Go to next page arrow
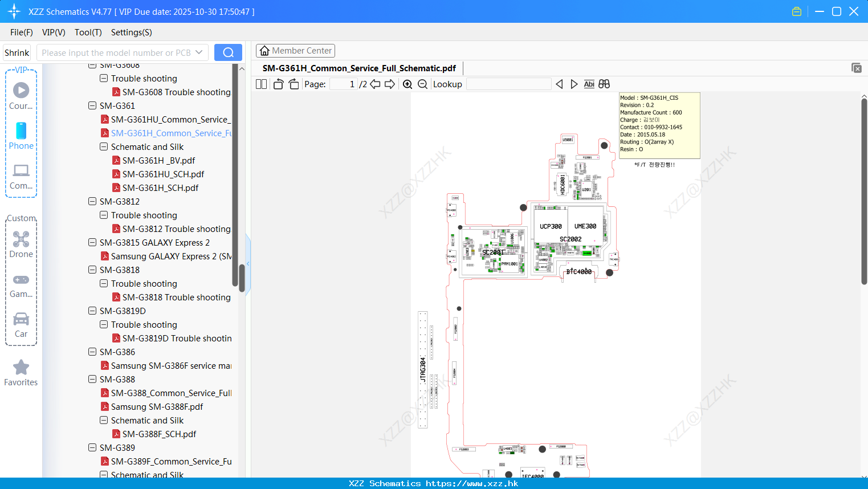 (x=390, y=84)
